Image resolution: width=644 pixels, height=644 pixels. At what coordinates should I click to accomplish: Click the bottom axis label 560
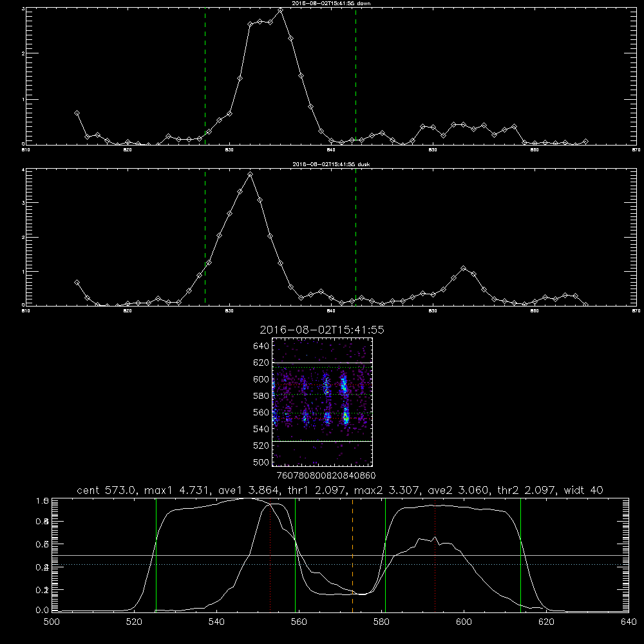pos(299,622)
